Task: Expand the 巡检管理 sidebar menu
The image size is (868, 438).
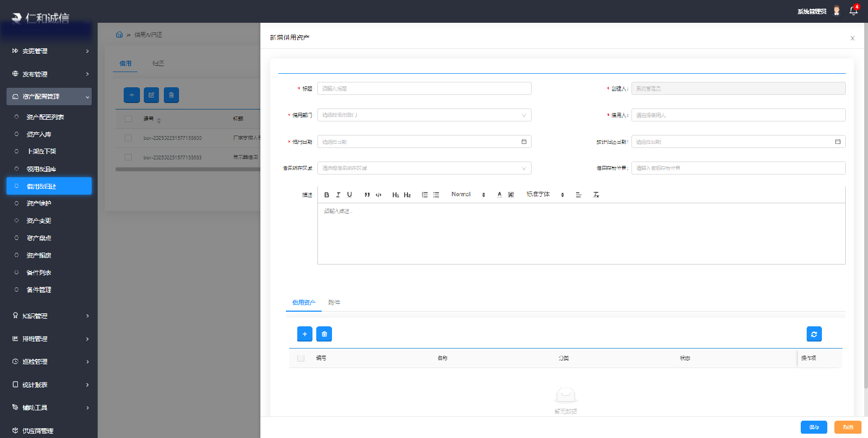Action: click(49, 362)
